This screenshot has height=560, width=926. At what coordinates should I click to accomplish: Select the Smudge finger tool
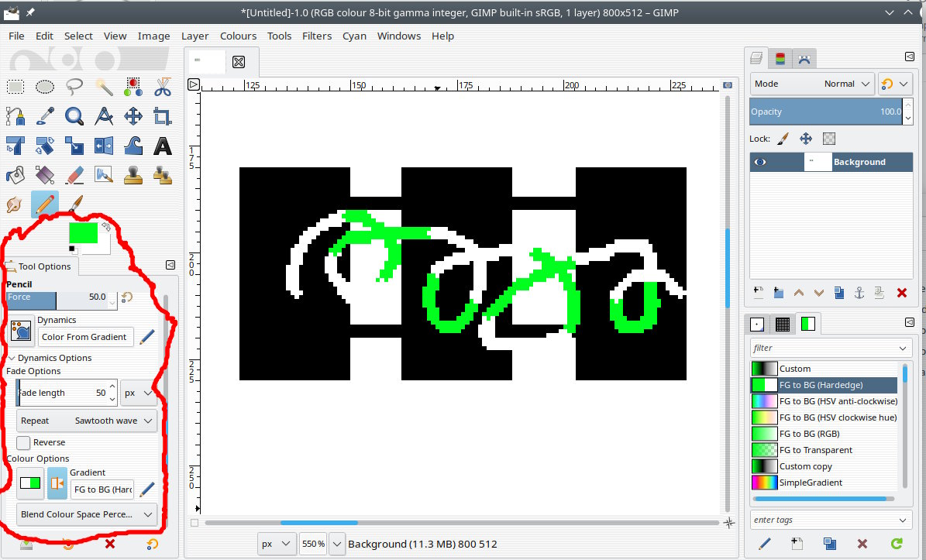[15, 204]
